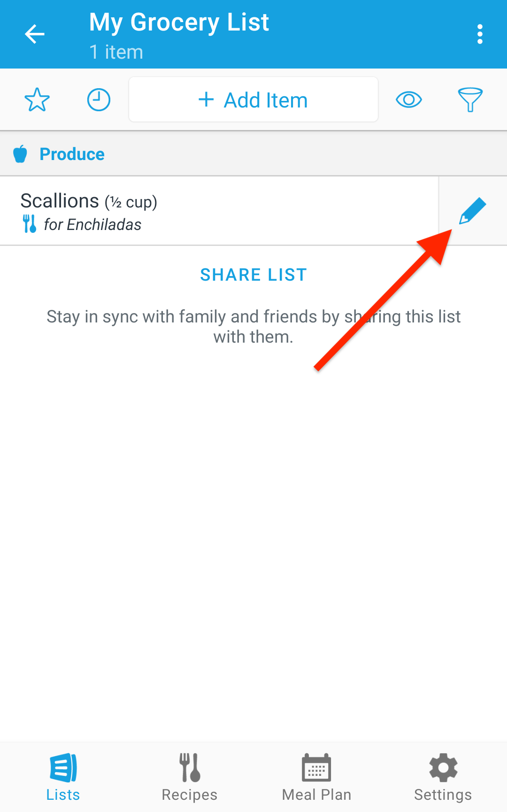Switch to the Lists tab
This screenshot has height=812, width=507.
(x=63, y=777)
